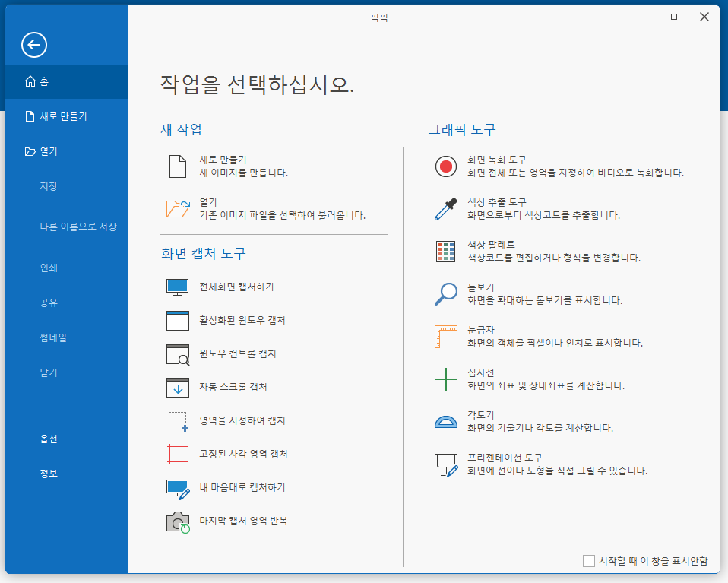Viewport: 728px width, 583px height.
Task: Click the orange pixel ruler icon
Action: click(446, 337)
